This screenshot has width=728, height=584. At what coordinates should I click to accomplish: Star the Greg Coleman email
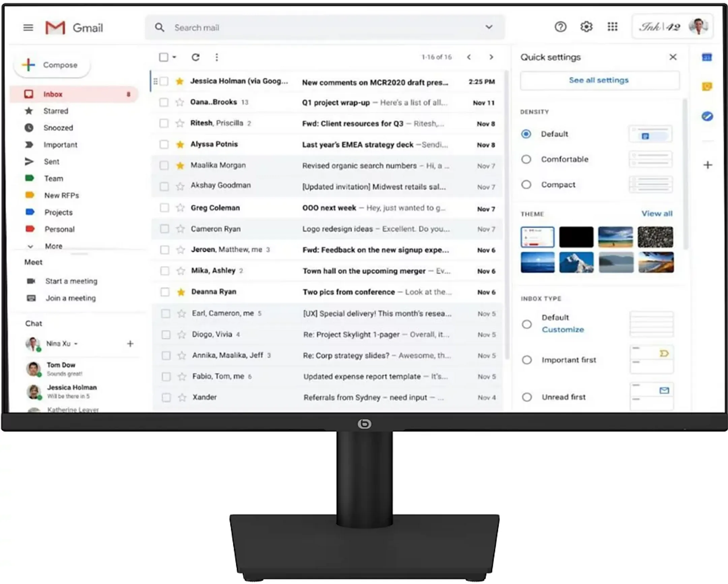(180, 208)
